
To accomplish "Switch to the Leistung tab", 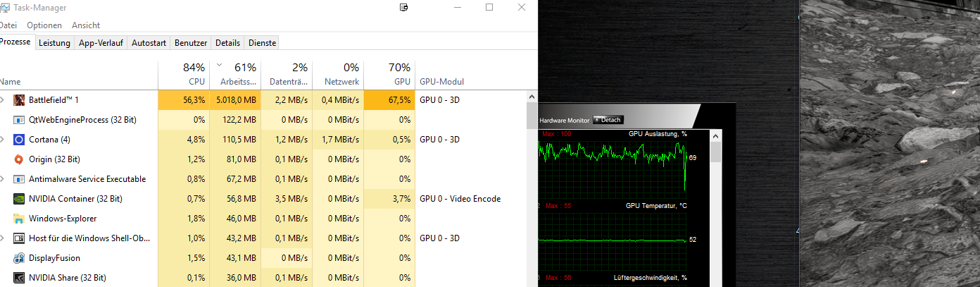I will tap(54, 43).
